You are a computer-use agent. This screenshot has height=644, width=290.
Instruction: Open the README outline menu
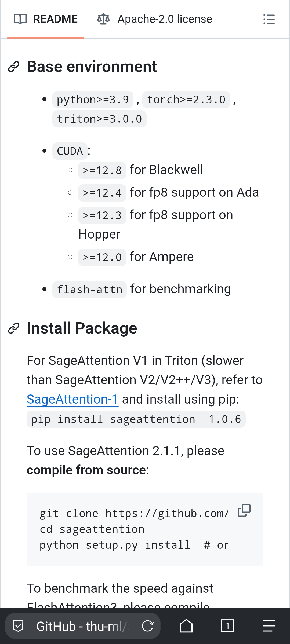coord(269,19)
